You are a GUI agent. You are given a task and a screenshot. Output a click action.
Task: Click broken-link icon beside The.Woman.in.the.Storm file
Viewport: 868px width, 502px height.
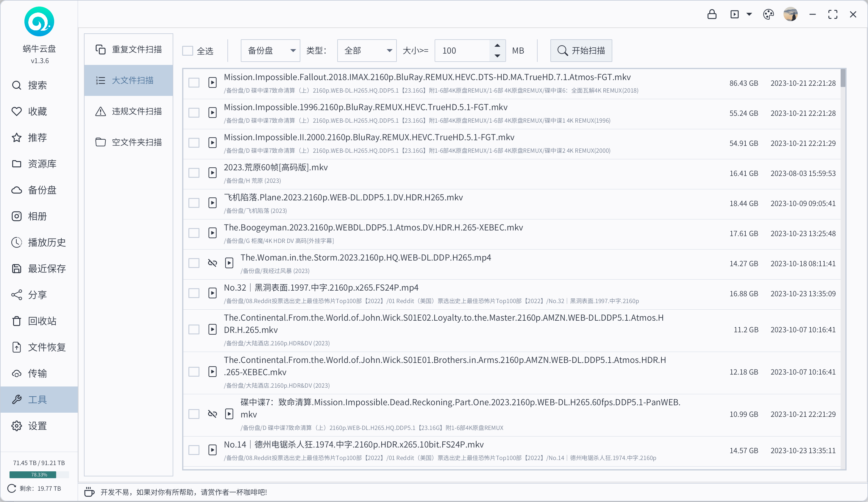(x=213, y=263)
